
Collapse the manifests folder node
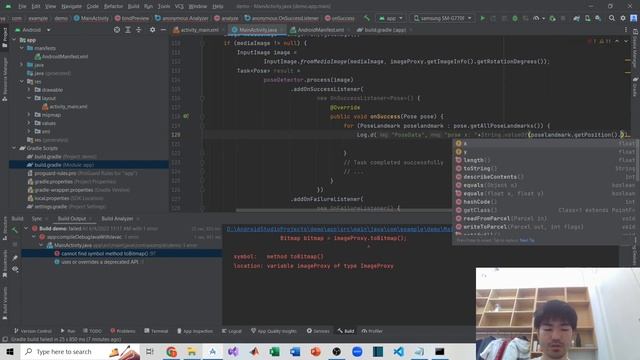(x=22, y=48)
